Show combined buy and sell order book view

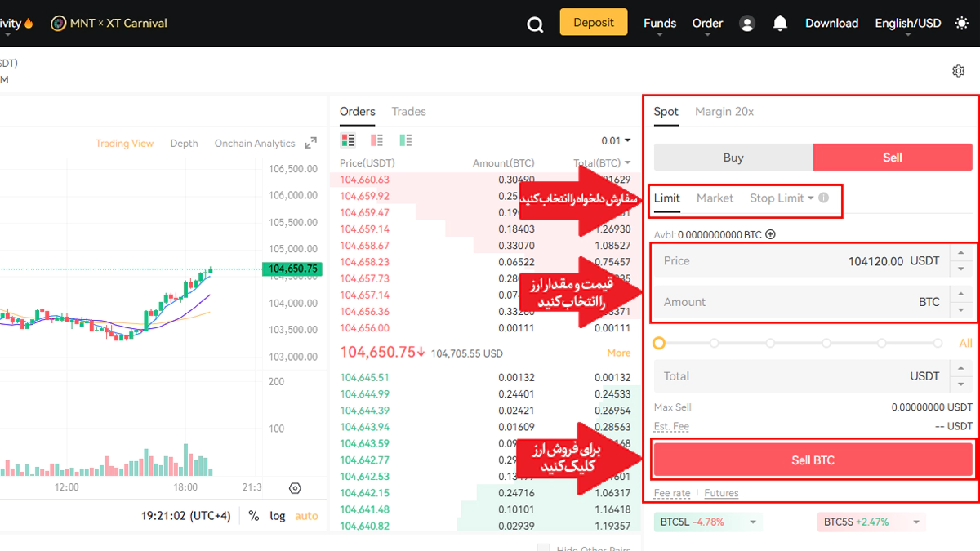[x=348, y=140]
